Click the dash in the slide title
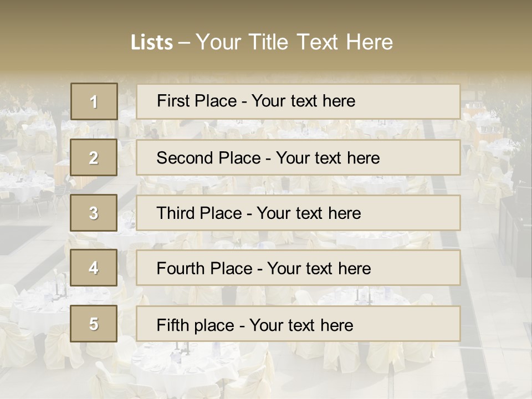The height and width of the screenshot is (399, 532). coord(184,43)
